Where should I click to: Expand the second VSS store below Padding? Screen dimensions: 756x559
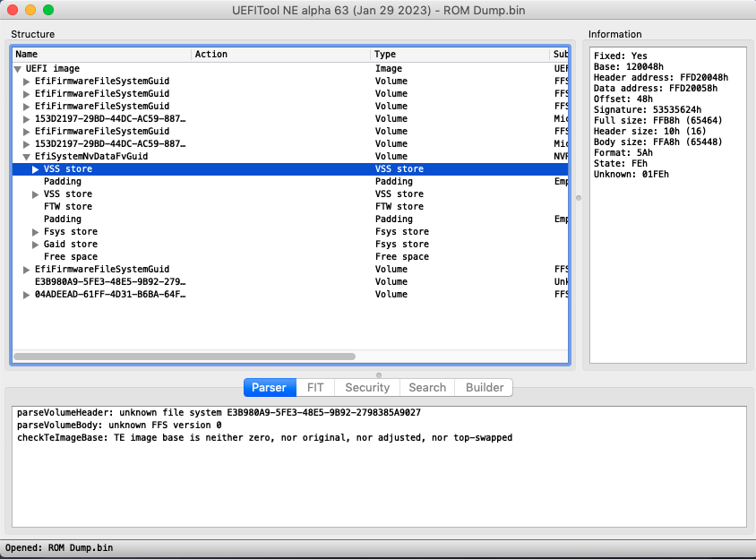coord(36,194)
